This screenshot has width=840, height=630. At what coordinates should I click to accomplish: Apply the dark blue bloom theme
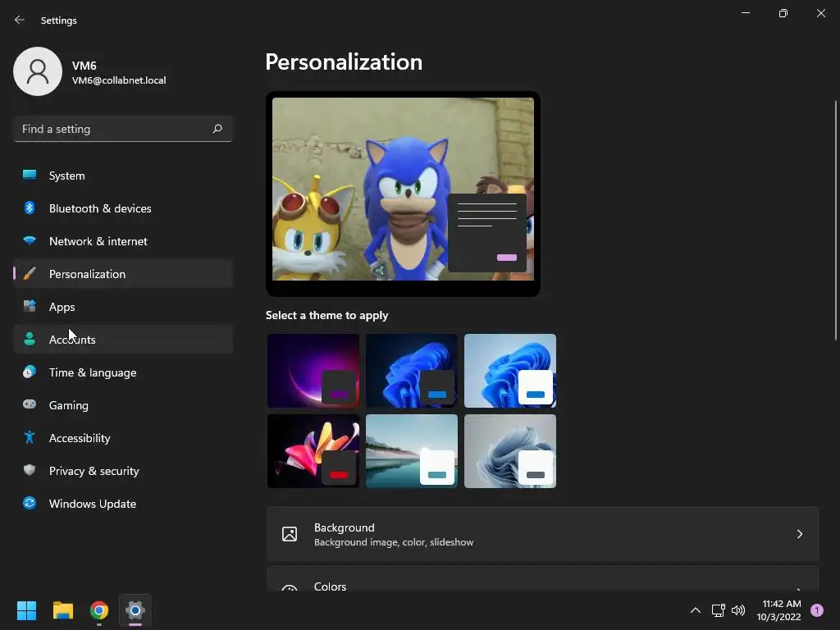click(x=412, y=371)
